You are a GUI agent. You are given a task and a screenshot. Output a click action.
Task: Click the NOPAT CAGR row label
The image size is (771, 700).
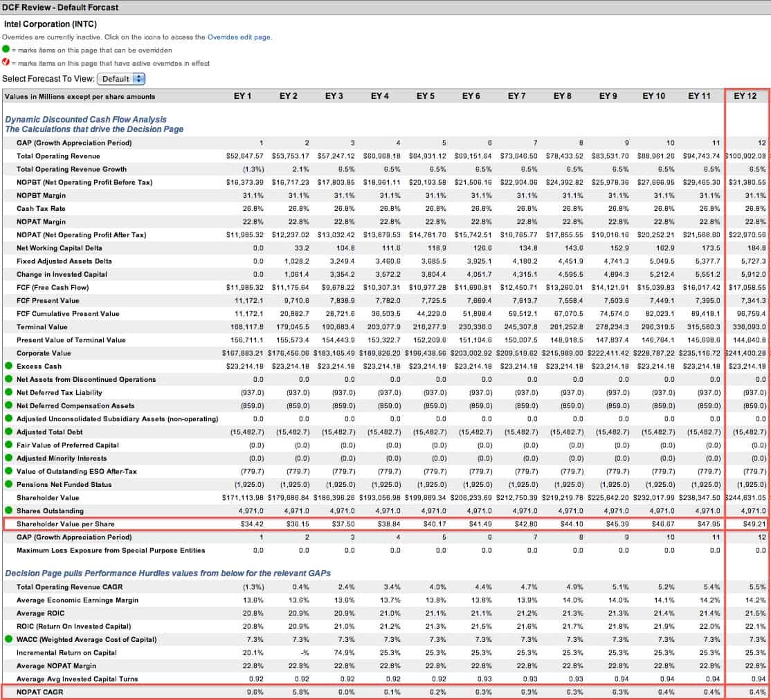point(40,692)
